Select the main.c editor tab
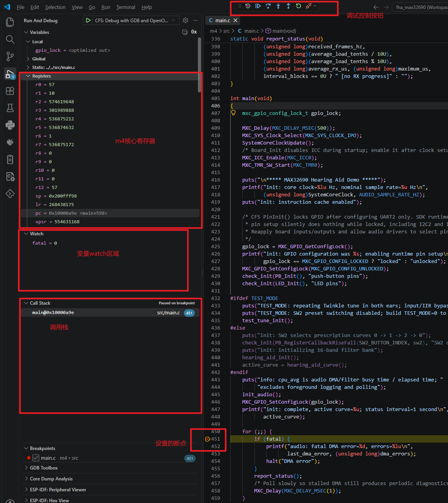 pos(222,20)
